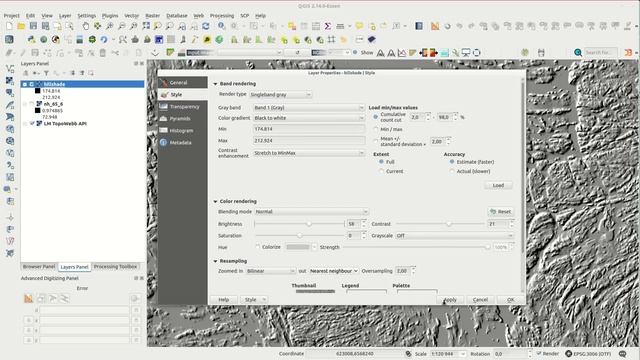Open the Contrast enhancement dropdown
Screen dimensions: 640x360
pyautogui.click(x=309, y=153)
